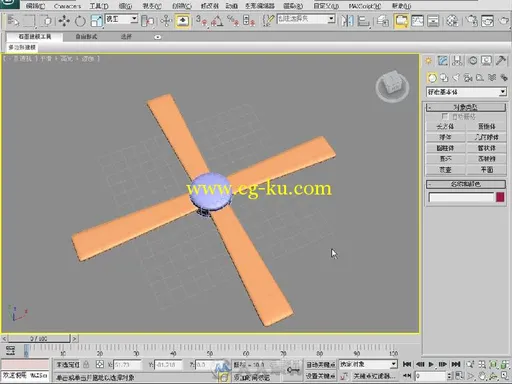Toggle the 3D Snaps button
512x384 pixels.
point(201,21)
